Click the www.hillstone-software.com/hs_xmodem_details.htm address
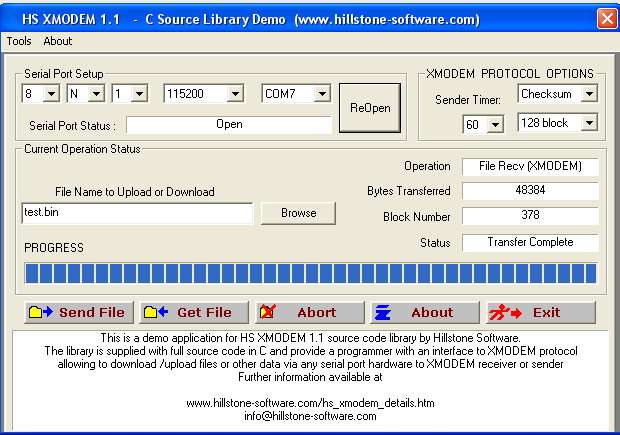The height and width of the screenshot is (435, 620). (x=310, y=403)
